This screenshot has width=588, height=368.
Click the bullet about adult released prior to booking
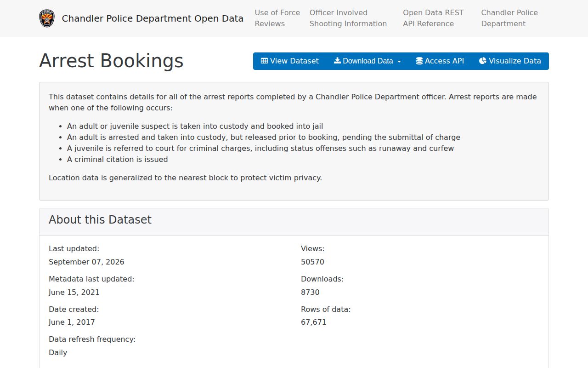[x=264, y=138]
